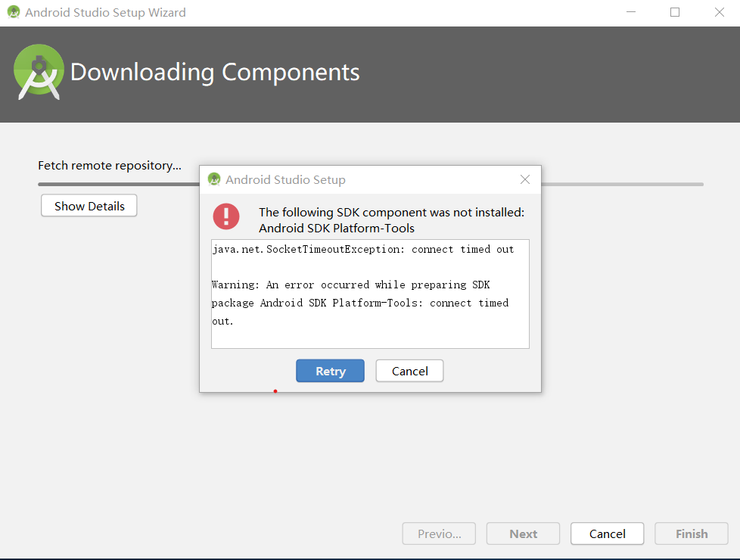Click the minimize window icon
Viewport: 740px width, 560px height.
click(x=630, y=12)
